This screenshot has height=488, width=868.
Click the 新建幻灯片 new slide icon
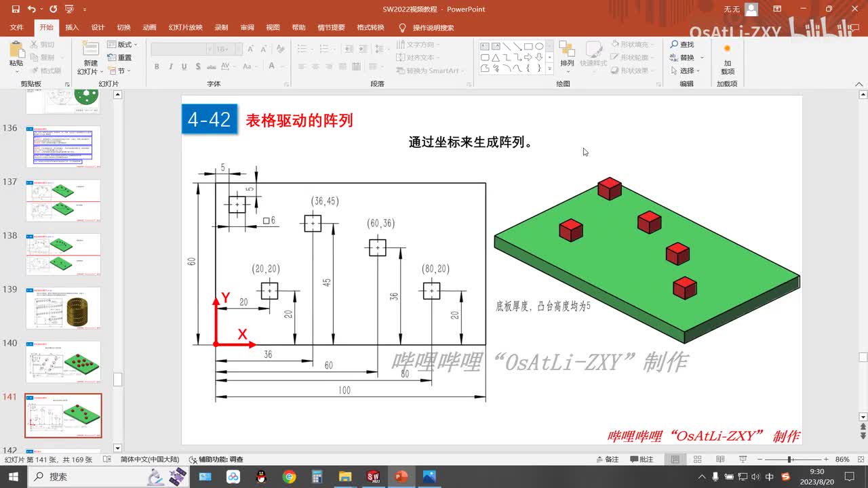point(90,49)
